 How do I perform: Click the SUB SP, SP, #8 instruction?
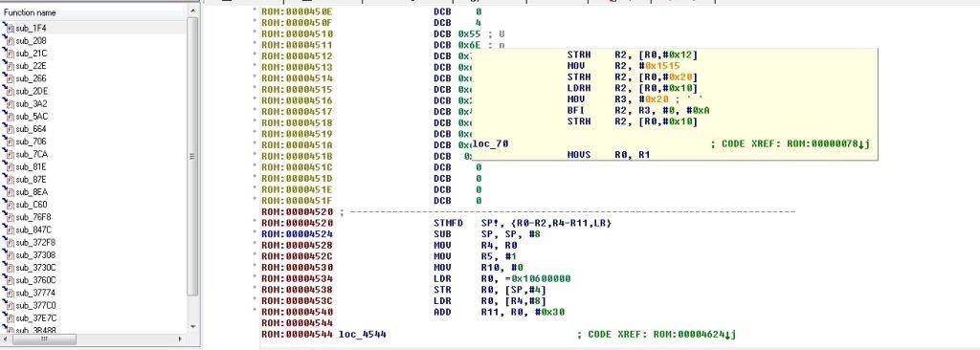(x=487, y=234)
